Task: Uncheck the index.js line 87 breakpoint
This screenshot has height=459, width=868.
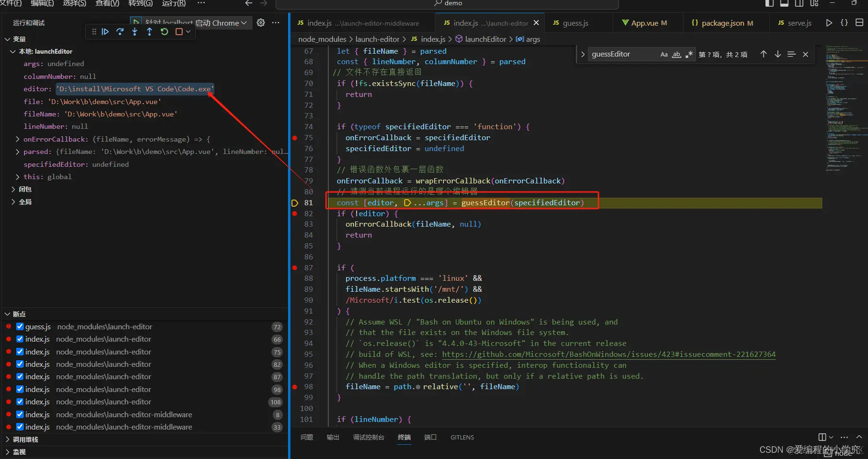Action: [x=20, y=376]
